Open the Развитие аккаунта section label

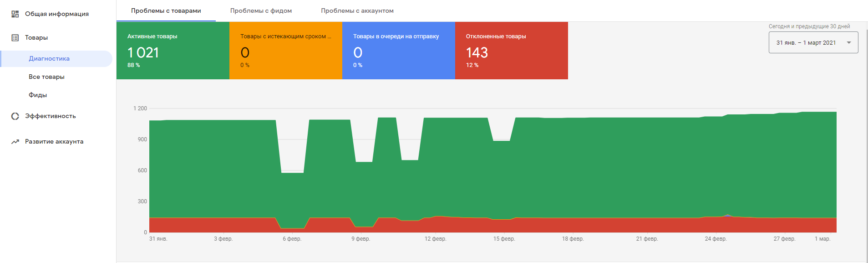click(x=54, y=142)
